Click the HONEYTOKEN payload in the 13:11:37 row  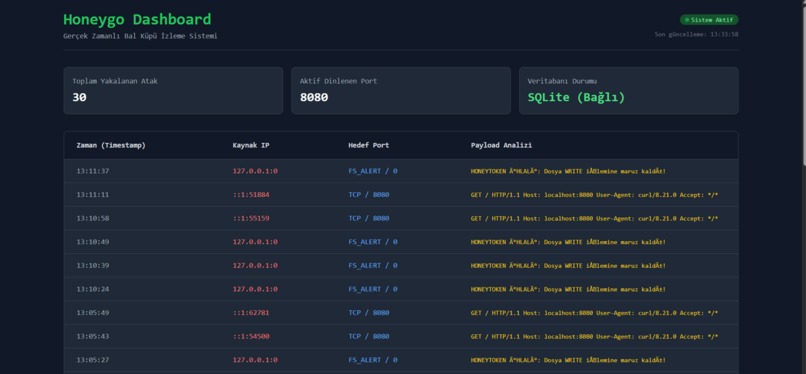(x=568, y=171)
